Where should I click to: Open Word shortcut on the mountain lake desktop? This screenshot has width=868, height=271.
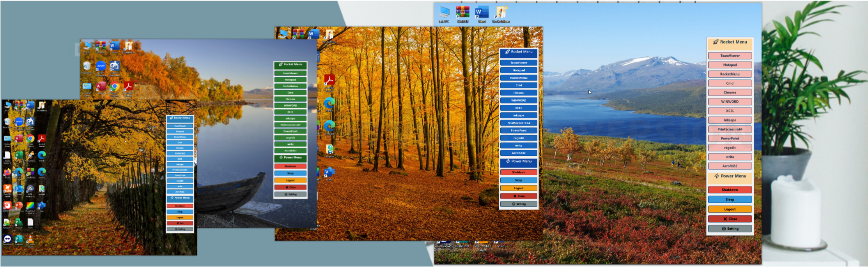point(482,12)
